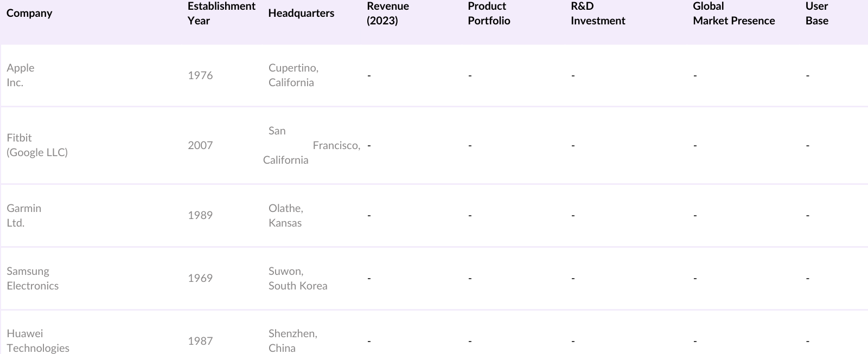868x354 pixels.
Task: Click the Garmin Ltd. company cell
Action: pos(24,215)
